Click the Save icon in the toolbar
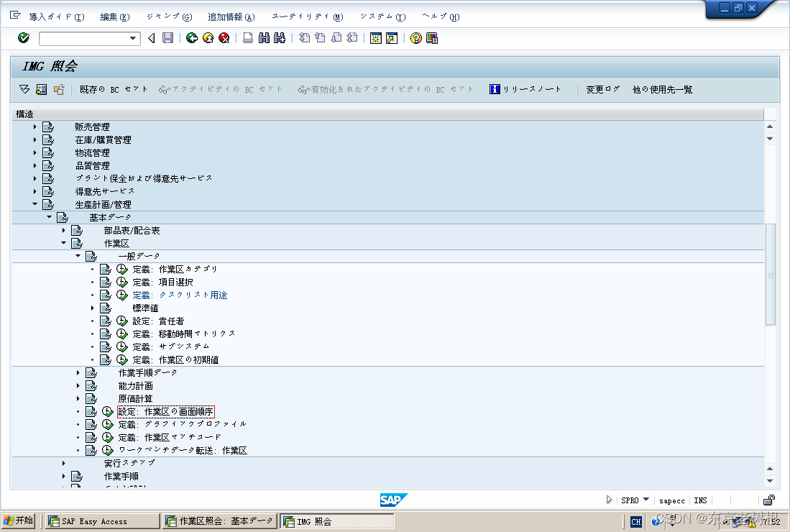The image size is (790, 532). (x=167, y=38)
